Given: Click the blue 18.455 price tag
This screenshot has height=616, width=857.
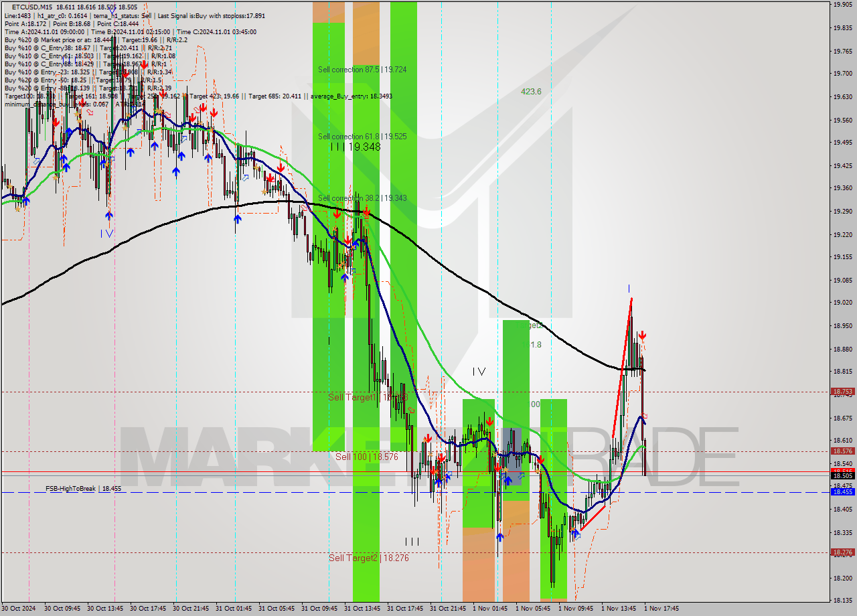Looking at the screenshot, I should [x=842, y=491].
